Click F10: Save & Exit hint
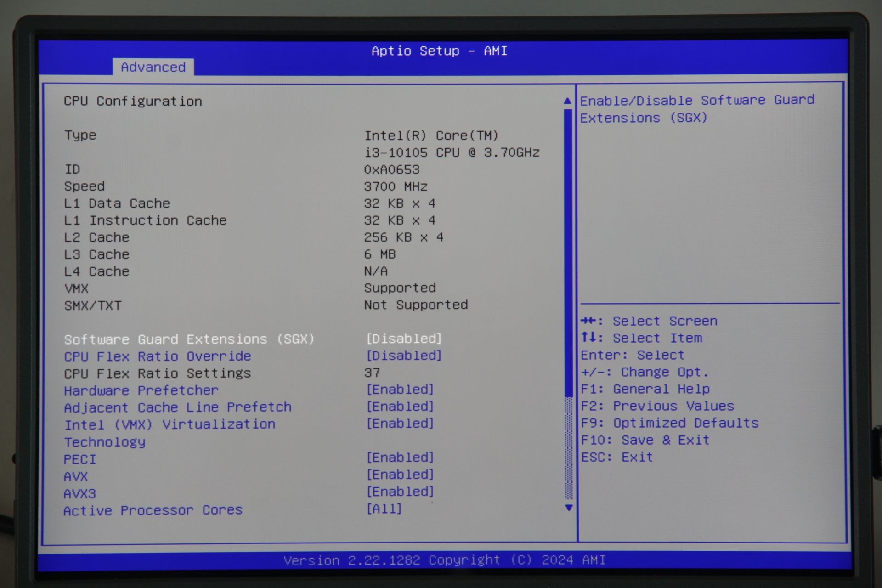This screenshot has width=882, height=588. (x=645, y=440)
